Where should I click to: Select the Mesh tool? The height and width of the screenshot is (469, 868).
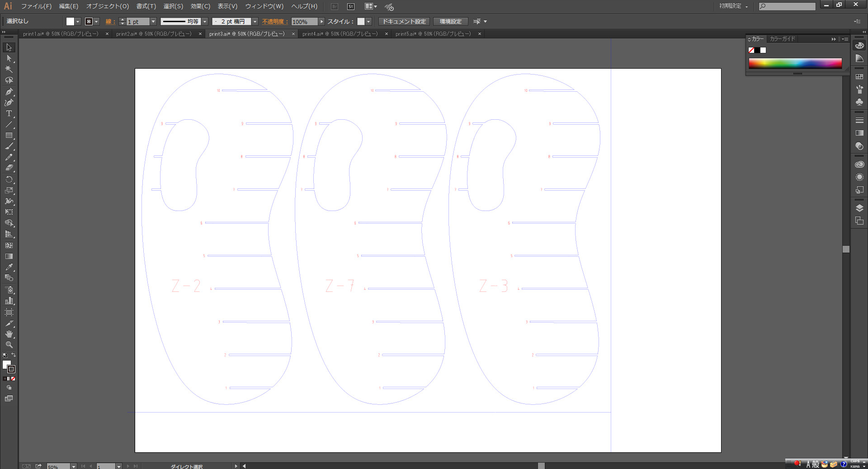9,245
